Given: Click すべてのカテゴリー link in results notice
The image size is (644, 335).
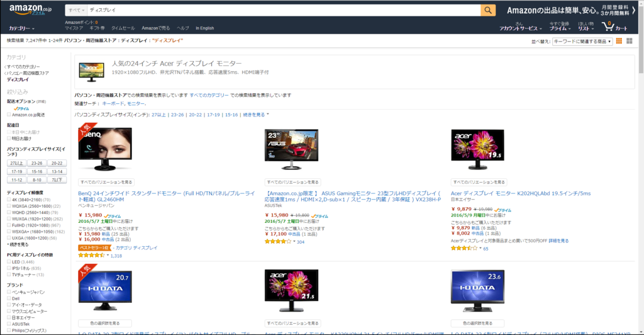Looking at the screenshot, I should (209, 95).
